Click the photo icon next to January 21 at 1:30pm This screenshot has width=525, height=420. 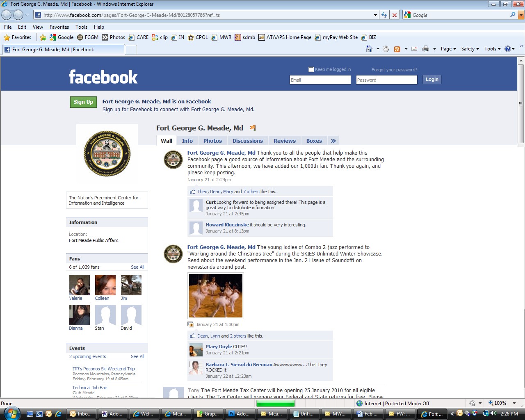coord(191,324)
